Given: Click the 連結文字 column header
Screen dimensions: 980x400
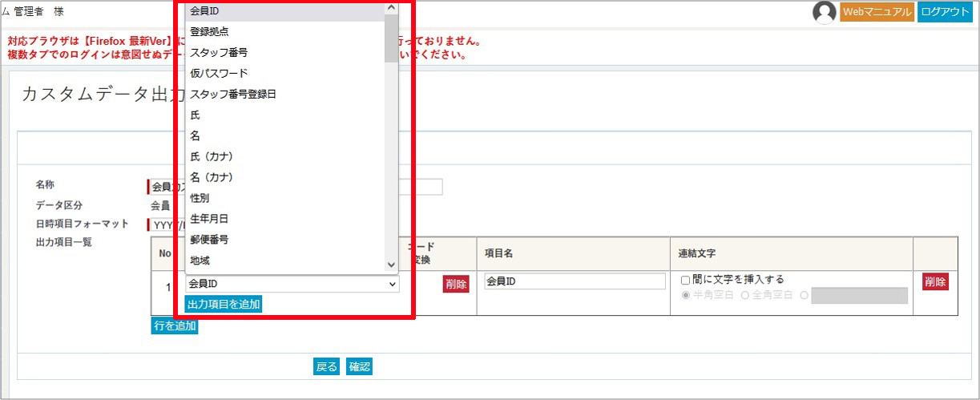Looking at the screenshot, I should click(x=698, y=253).
